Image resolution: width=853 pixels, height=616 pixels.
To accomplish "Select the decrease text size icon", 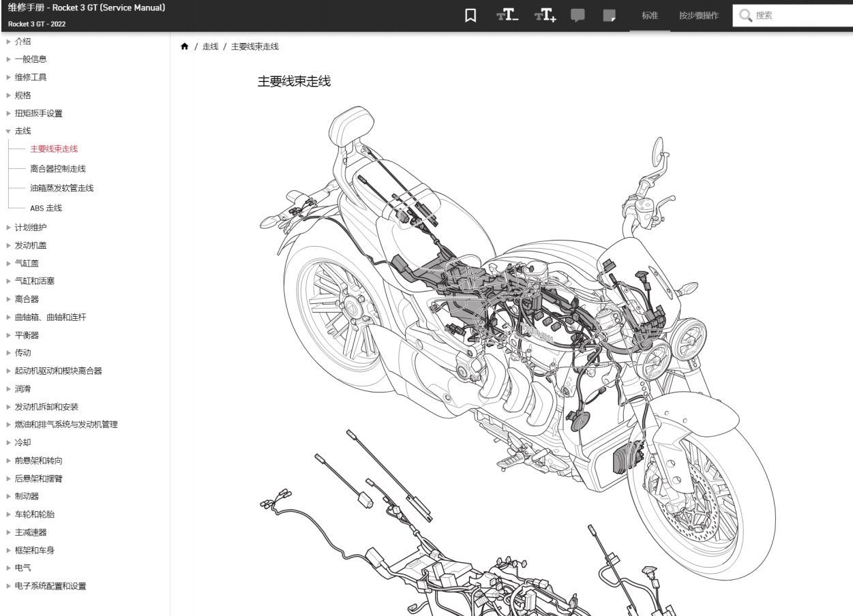I will pyautogui.click(x=507, y=15).
